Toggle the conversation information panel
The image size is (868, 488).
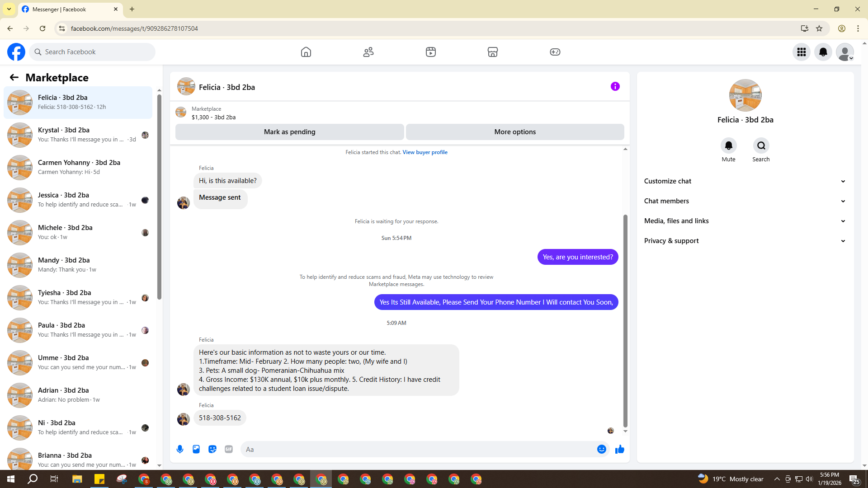click(615, 86)
